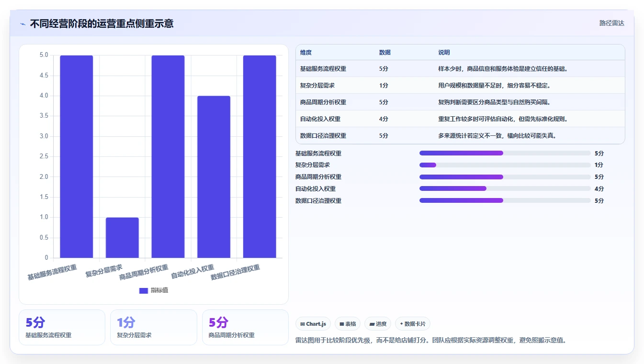644x364 pixels.
Task: Select the 数据卡片 tag chip
Action: coord(413,324)
